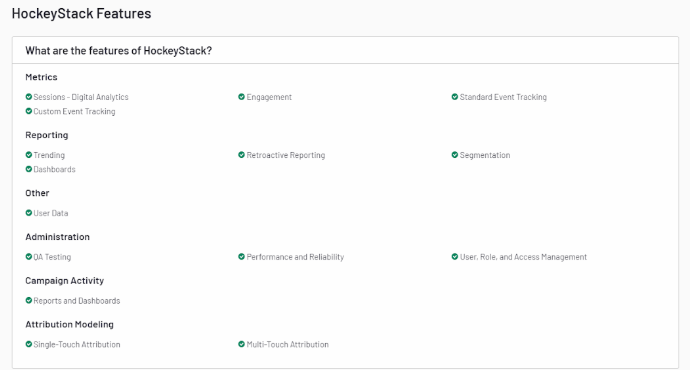
Task: Select the Sessions - Digital Analytics feature text
Action: click(x=81, y=97)
